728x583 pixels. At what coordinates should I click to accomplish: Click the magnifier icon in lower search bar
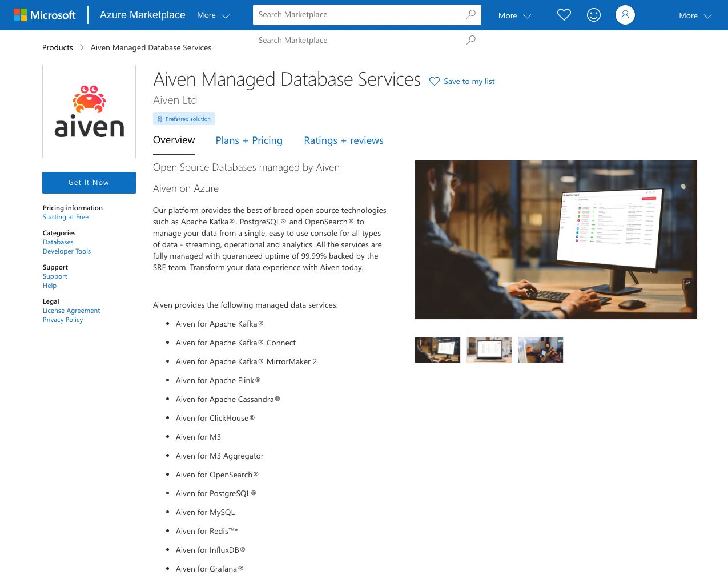point(470,40)
